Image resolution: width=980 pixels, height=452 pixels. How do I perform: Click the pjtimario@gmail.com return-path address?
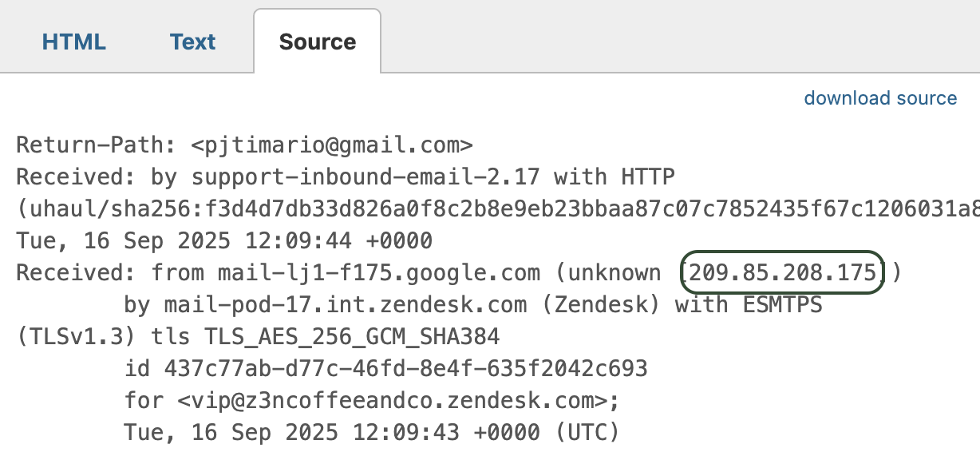[x=333, y=146]
